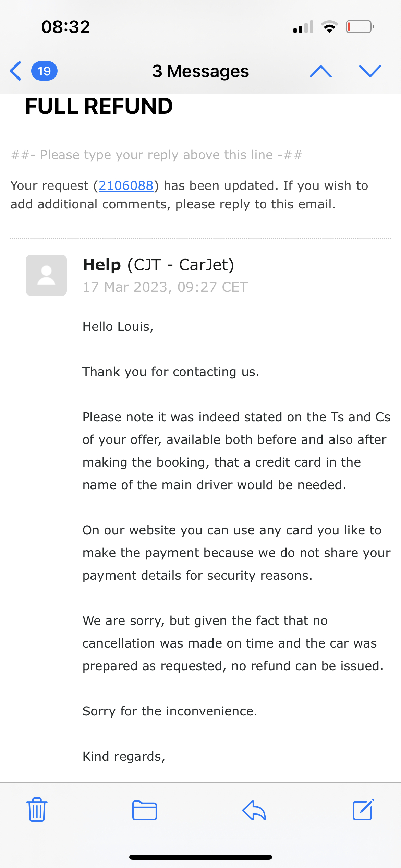This screenshot has width=401, height=868.
Task: Tap the cellular signal indicator
Action: [x=303, y=27]
